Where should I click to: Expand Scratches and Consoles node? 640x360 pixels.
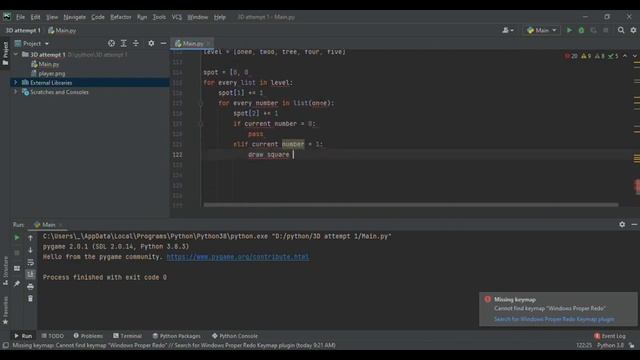pos(16,92)
